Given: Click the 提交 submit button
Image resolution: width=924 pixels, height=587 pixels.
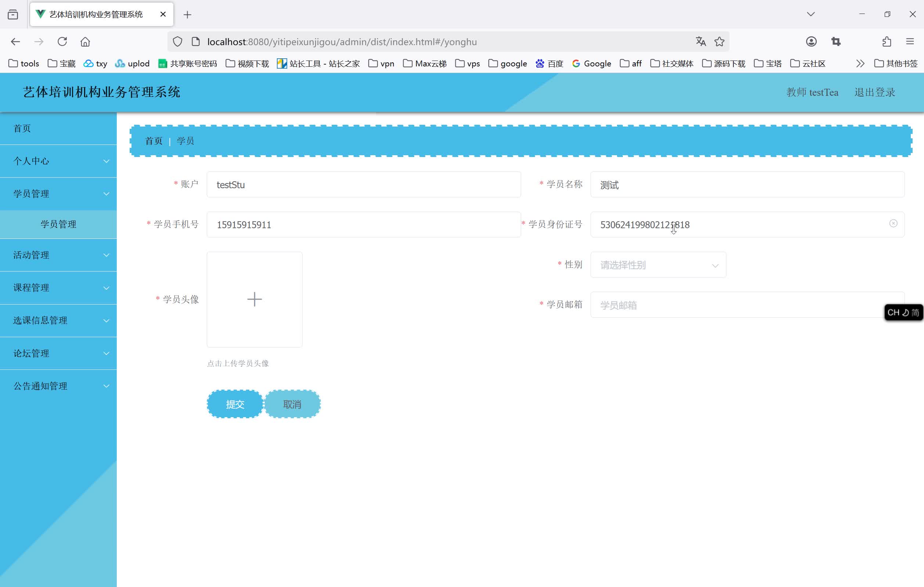Looking at the screenshot, I should click(x=235, y=404).
